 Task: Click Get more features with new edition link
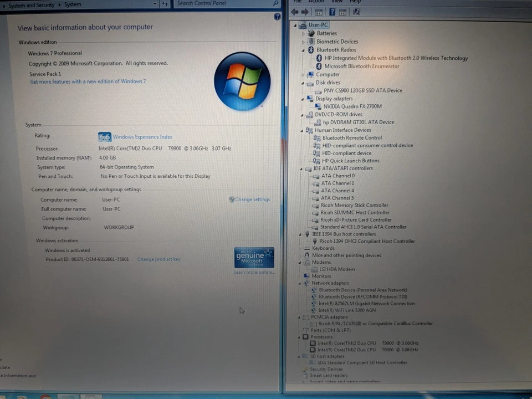click(88, 81)
